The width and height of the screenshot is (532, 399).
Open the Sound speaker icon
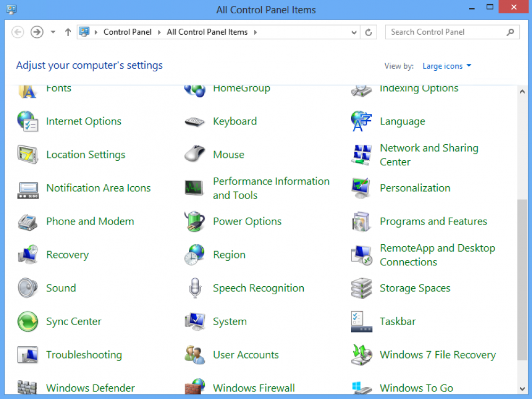pos(28,288)
